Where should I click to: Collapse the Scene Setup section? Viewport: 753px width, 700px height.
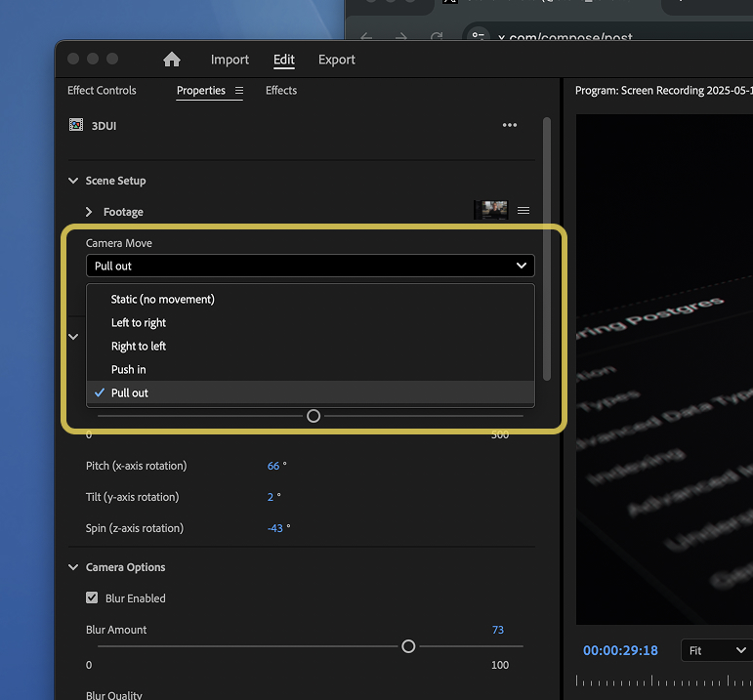click(x=73, y=181)
